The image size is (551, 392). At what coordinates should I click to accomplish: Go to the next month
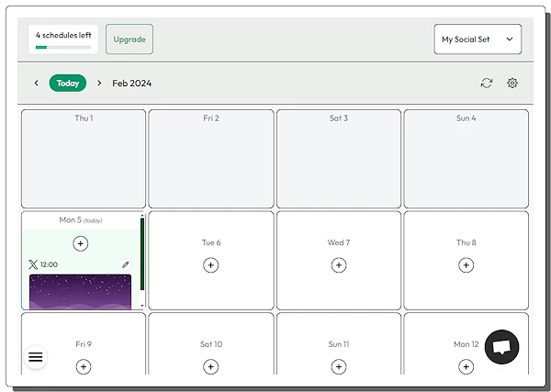99,83
